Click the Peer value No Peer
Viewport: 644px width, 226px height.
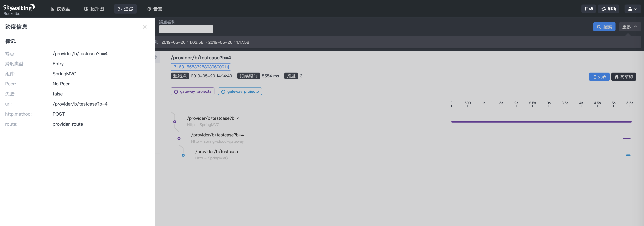(61, 84)
